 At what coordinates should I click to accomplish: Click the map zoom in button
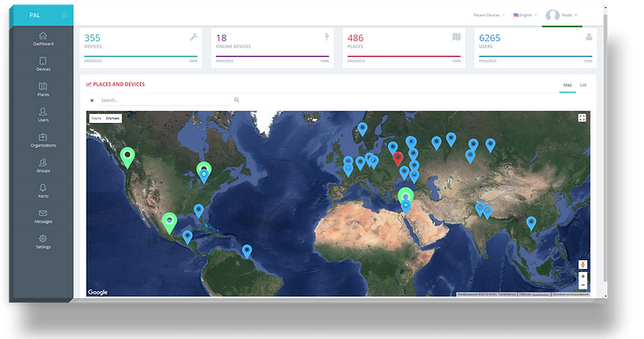583,276
